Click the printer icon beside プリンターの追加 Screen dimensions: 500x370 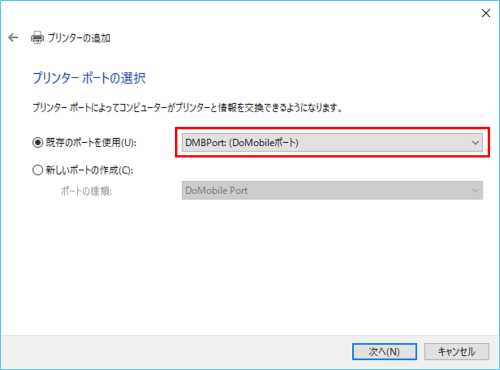coord(37,38)
